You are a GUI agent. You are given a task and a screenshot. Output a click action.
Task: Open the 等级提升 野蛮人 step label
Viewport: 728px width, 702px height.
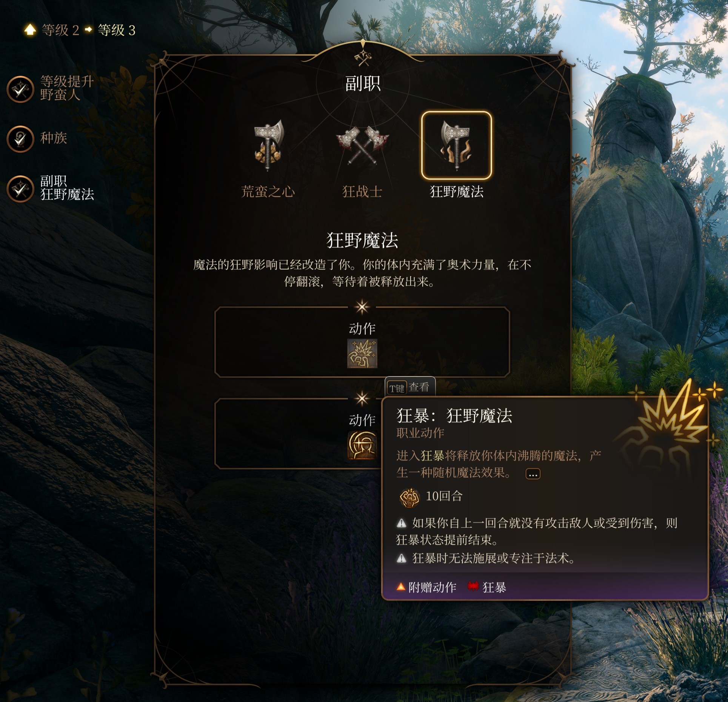click(67, 88)
